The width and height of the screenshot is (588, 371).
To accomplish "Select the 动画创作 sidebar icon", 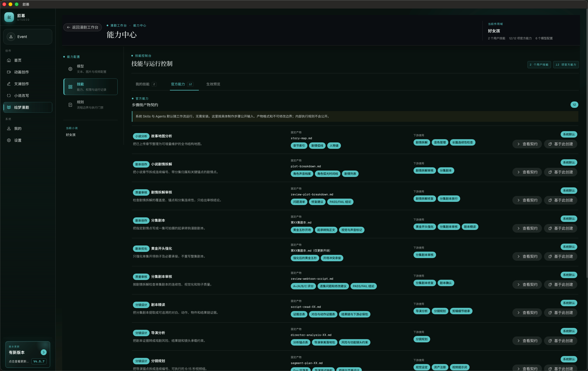I will pyautogui.click(x=9, y=72).
